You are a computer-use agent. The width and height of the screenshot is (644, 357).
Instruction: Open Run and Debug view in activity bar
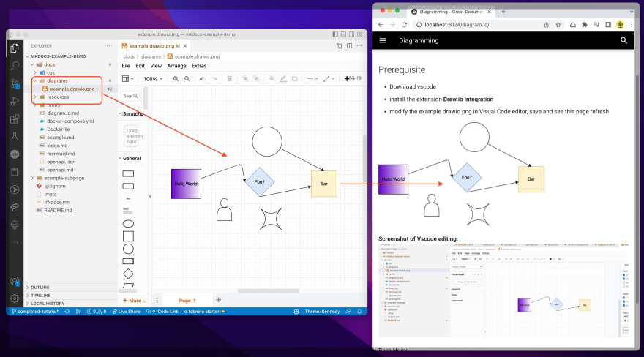[x=15, y=101]
